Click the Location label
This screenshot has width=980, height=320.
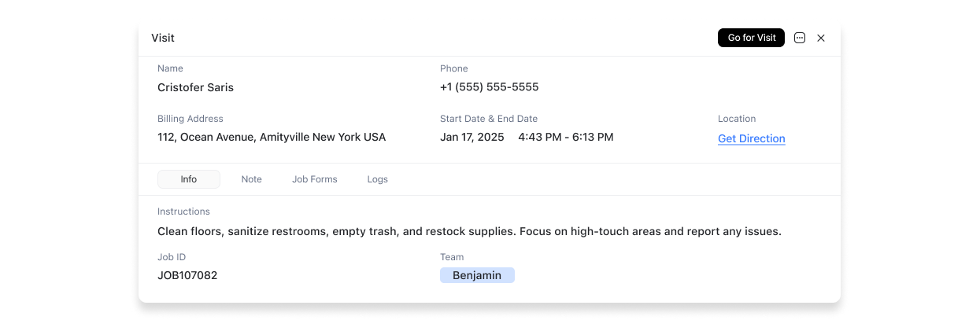coord(737,119)
